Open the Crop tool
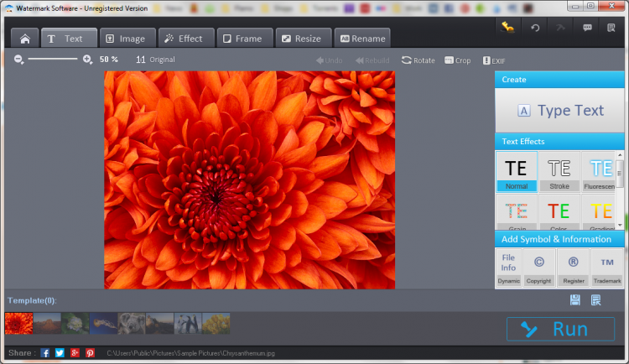The width and height of the screenshot is (629, 364). click(458, 60)
